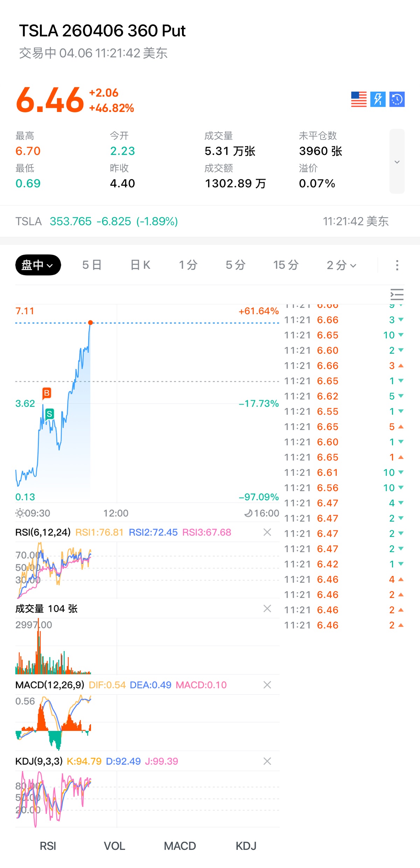Select the MACD indicator at bottom
Image resolution: width=420 pixels, height=868 pixels.
click(180, 846)
